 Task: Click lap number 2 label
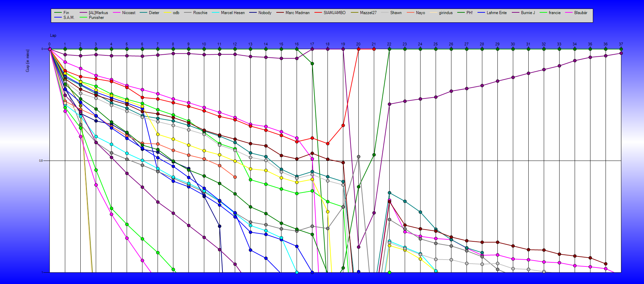(x=80, y=44)
